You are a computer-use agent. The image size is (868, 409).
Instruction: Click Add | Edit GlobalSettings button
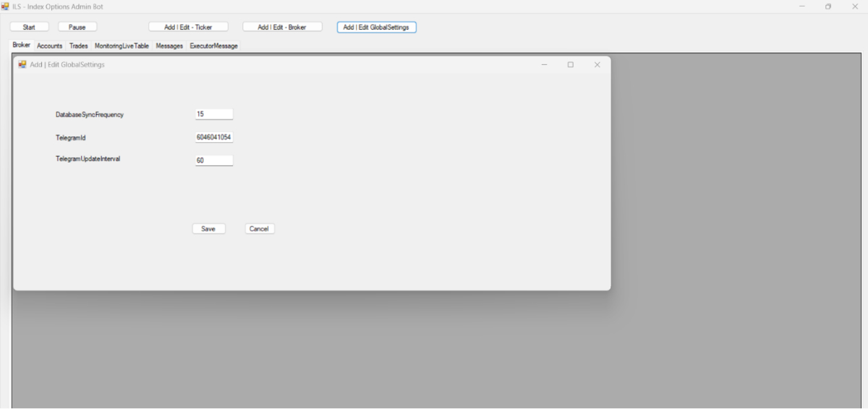(x=376, y=27)
